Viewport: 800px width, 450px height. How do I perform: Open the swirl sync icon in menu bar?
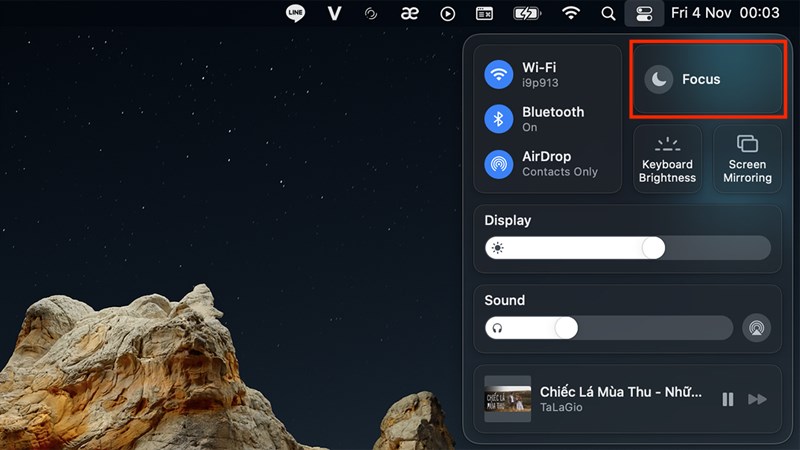tap(371, 14)
